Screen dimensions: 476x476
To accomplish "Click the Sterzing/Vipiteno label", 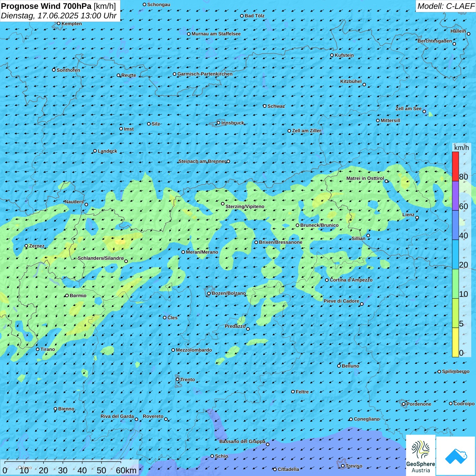I will (x=245, y=206).
